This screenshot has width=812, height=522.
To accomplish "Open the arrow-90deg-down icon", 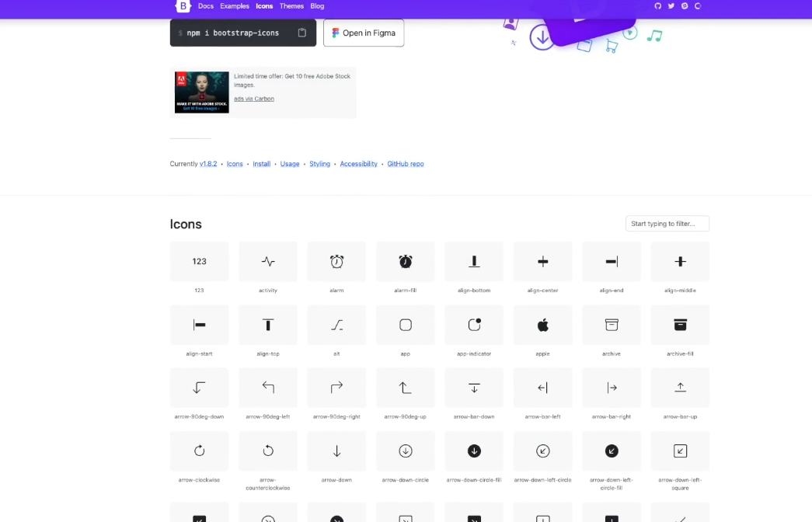I will (x=199, y=388).
